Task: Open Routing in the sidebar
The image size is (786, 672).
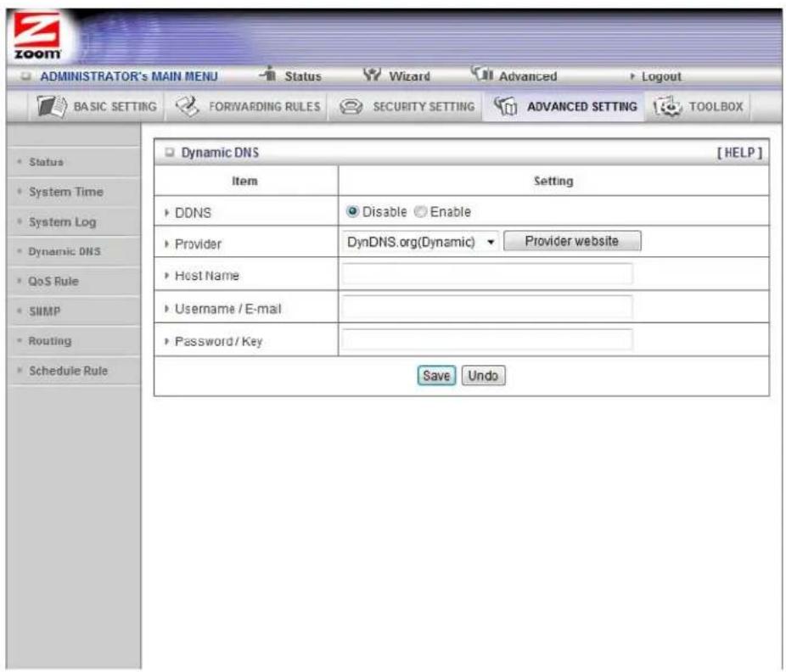Action: 49,341
